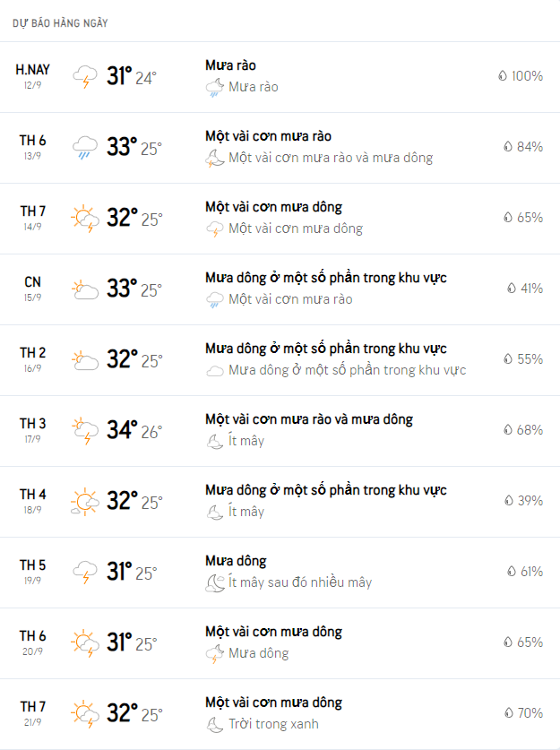Open the H.NAY 12/9 forecast row
The height and width of the screenshot is (750, 560).
tap(280, 77)
